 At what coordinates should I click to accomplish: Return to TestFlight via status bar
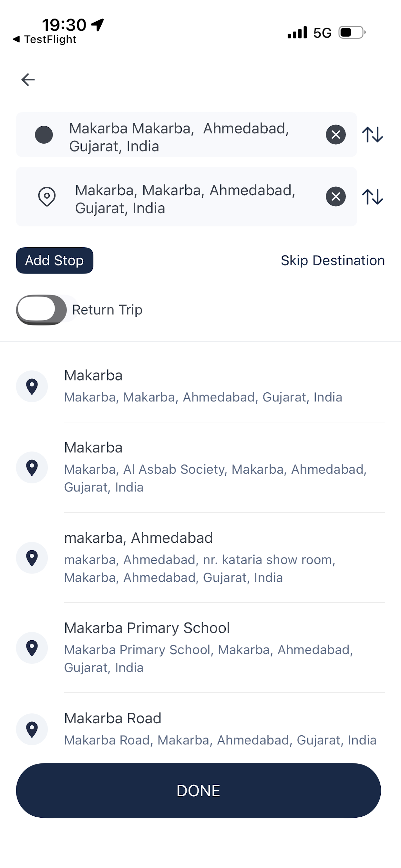point(45,39)
